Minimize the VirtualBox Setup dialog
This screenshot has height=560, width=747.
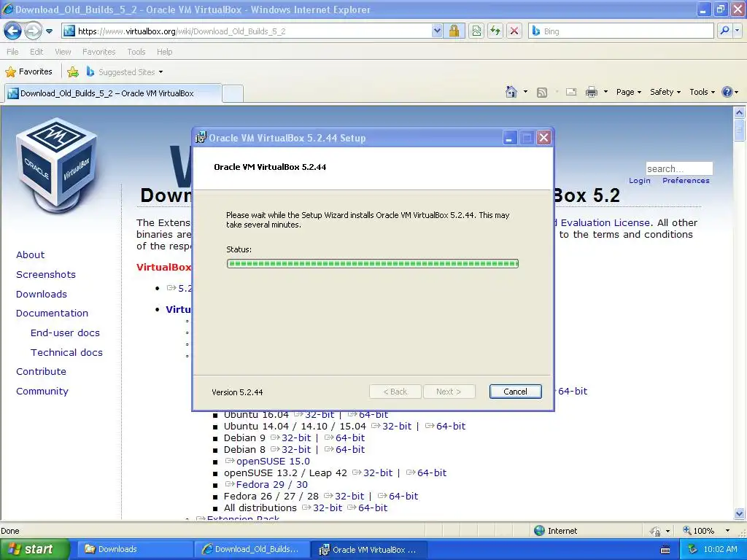(x=509, y=138)
